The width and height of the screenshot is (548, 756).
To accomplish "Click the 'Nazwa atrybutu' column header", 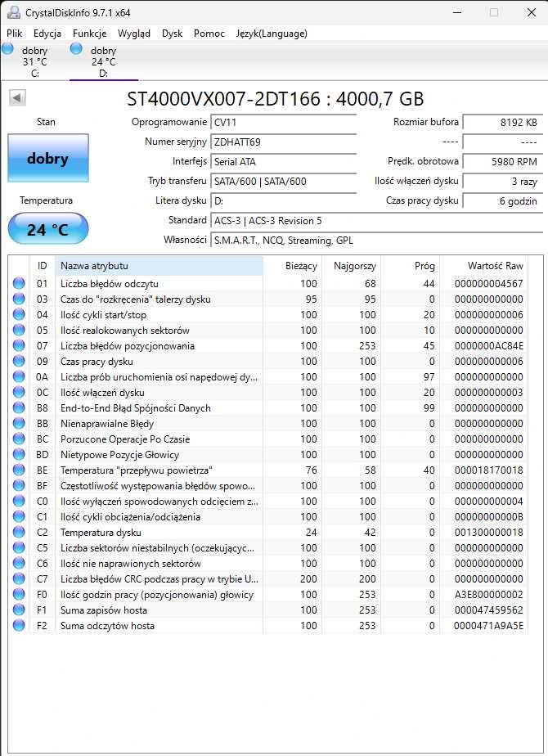I will (x=159, y=266).
